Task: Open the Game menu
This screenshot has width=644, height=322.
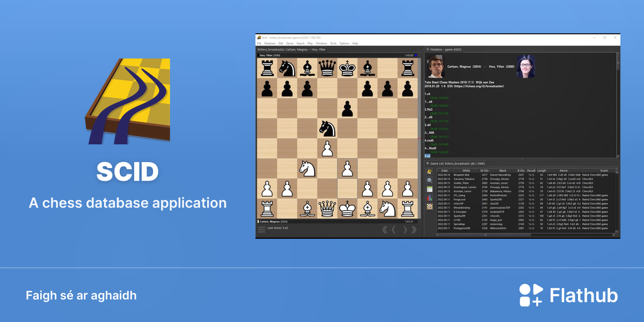Action: click(x=289, y=43)
